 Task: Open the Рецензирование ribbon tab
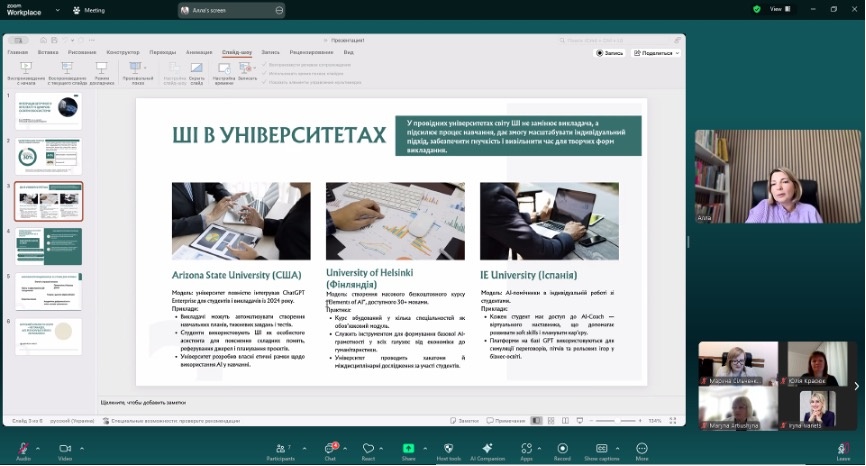[x=311, y=52]
